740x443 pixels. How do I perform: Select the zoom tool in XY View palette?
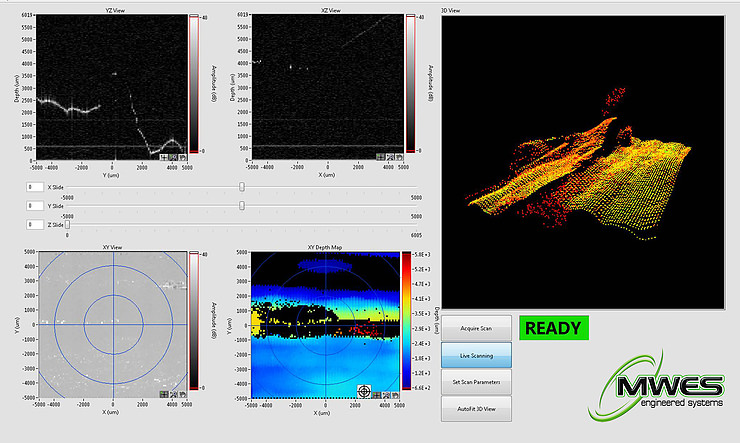tap(173, 394)
